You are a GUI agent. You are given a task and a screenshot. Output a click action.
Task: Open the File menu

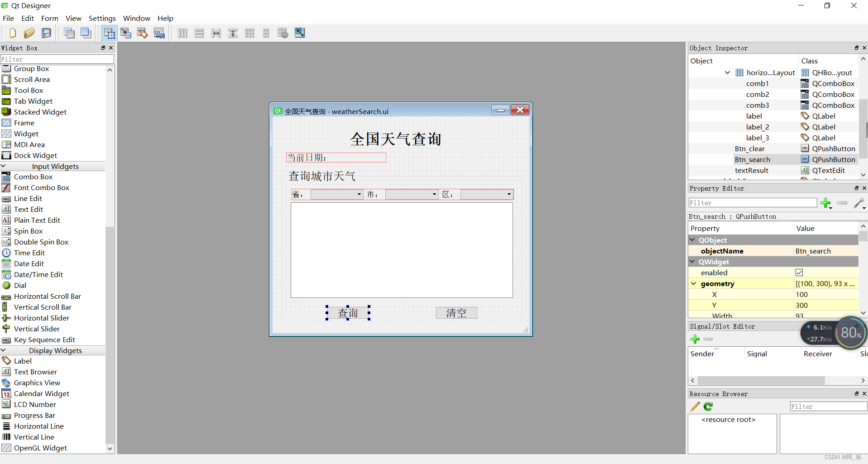click(9, 19)
